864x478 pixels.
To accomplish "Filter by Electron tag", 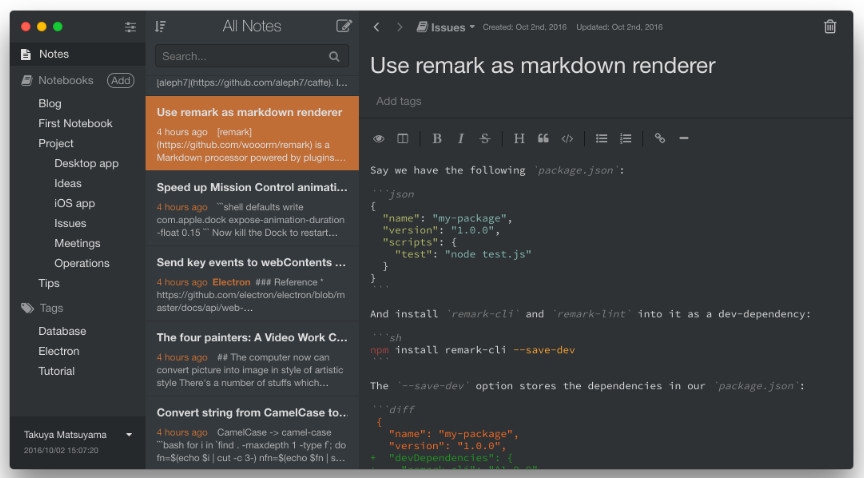I will point(59,351).
